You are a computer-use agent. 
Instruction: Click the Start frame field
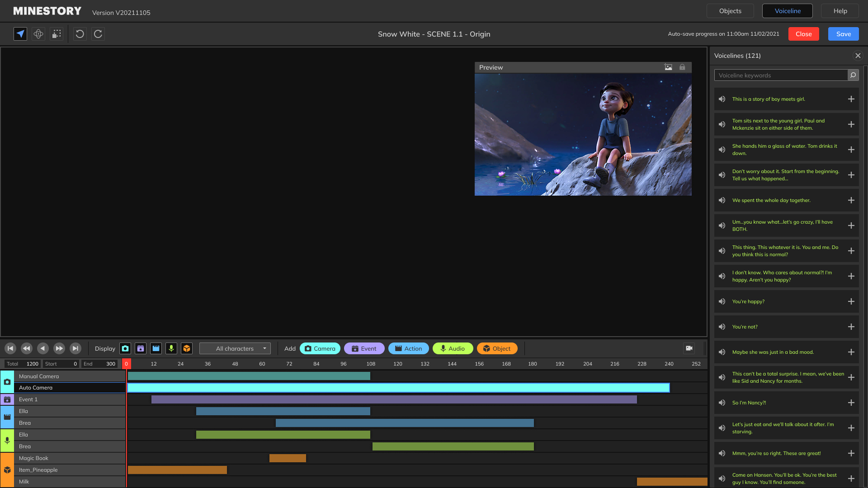[61, 364]
